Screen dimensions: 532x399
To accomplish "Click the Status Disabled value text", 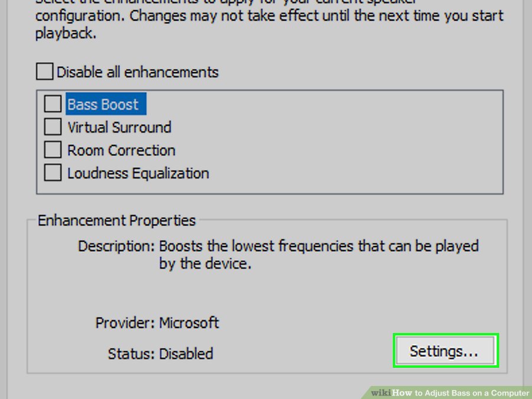I will point(186,354).
